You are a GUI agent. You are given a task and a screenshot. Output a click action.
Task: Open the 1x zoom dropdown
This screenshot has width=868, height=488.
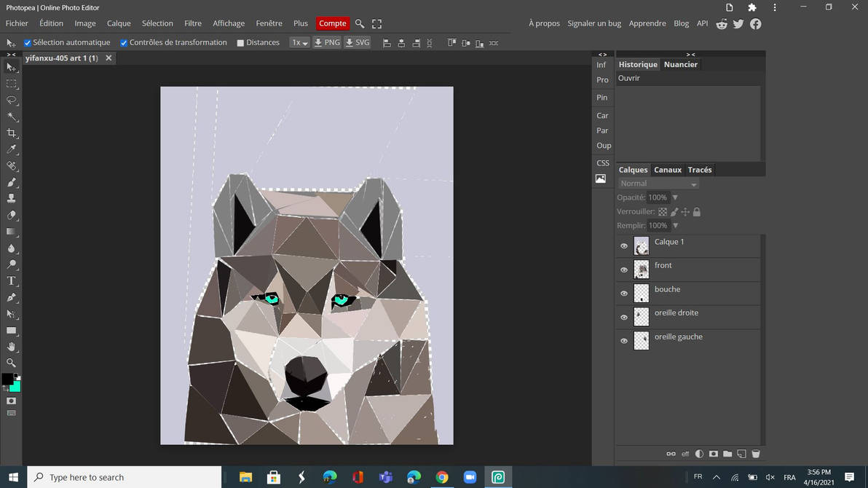(x=300, y=42)
